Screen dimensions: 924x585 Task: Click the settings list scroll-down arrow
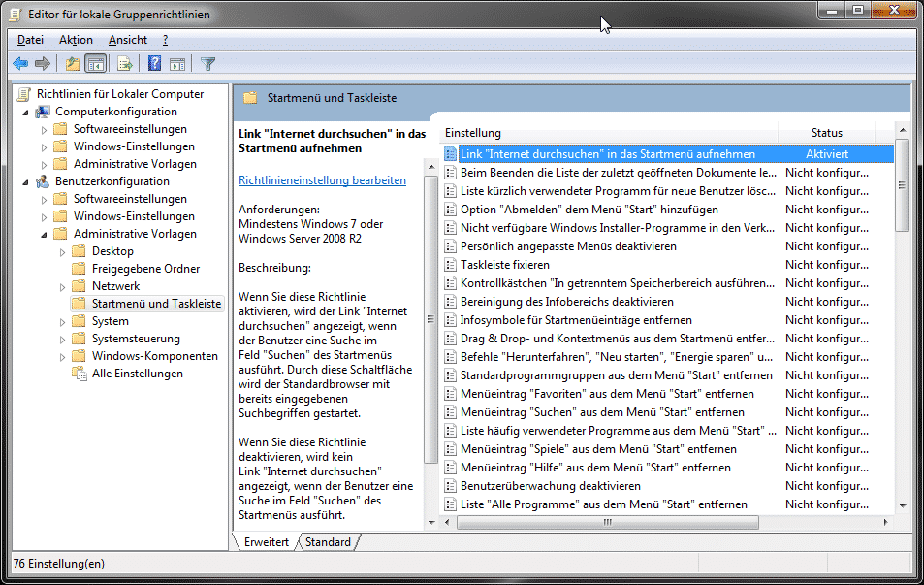click(903, 506)
